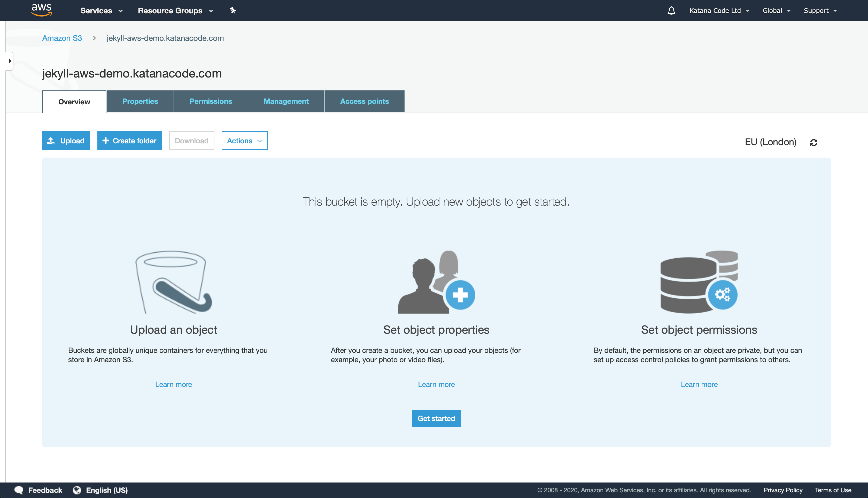Switch to the Permissions tab
The image size is (868, 498).
pos(211,101)
